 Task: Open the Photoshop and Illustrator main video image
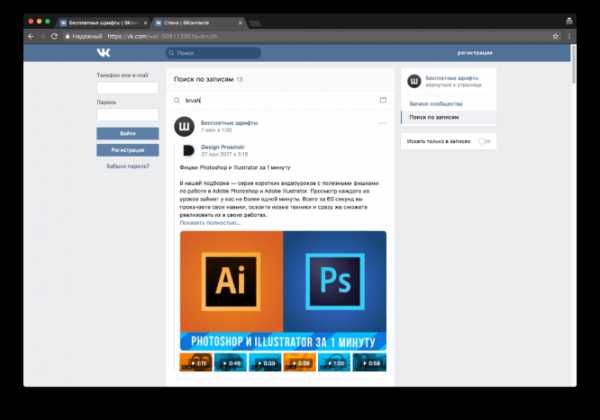[283, 291]
